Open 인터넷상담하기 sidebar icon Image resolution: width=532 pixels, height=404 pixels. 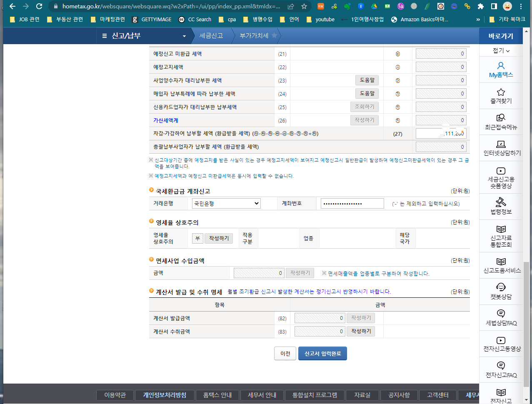pyautogui.click(x=502, y=149)
